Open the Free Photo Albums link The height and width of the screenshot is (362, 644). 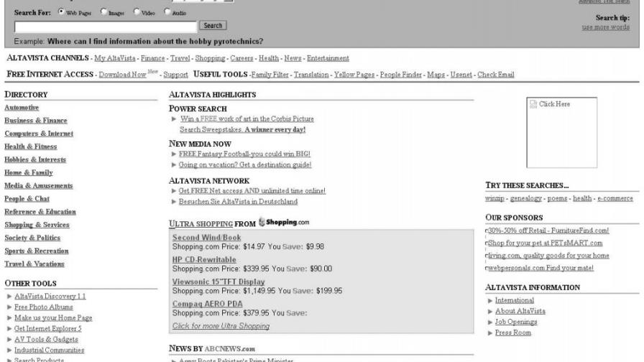coord(44,307)
